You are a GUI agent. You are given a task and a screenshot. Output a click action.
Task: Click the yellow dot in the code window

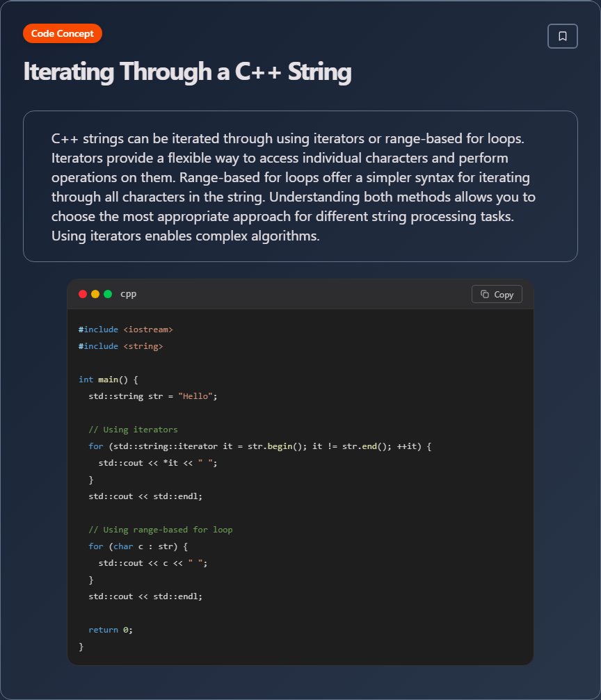point(95,294)
